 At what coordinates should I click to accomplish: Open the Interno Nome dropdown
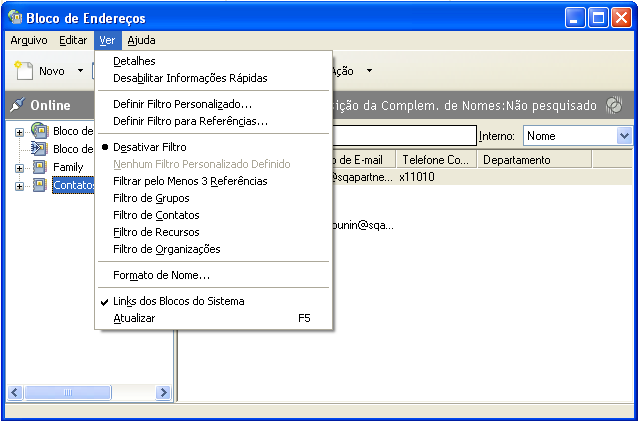[624, 135]
